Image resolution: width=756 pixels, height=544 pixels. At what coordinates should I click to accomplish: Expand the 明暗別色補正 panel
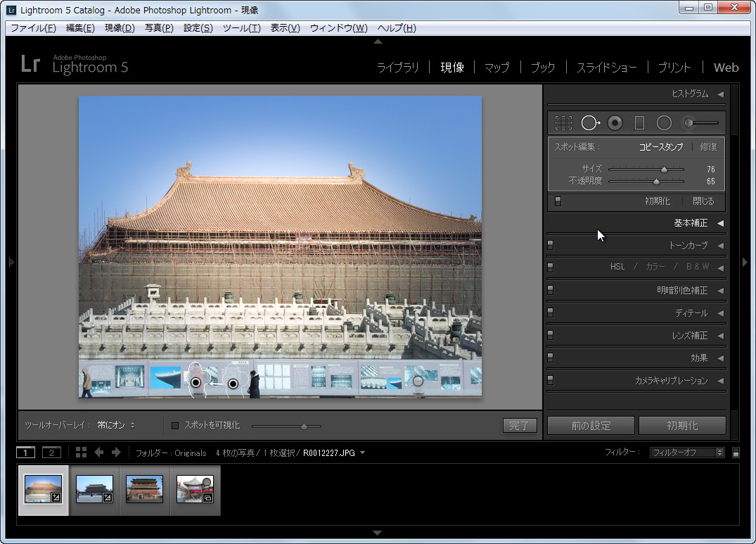720,291
